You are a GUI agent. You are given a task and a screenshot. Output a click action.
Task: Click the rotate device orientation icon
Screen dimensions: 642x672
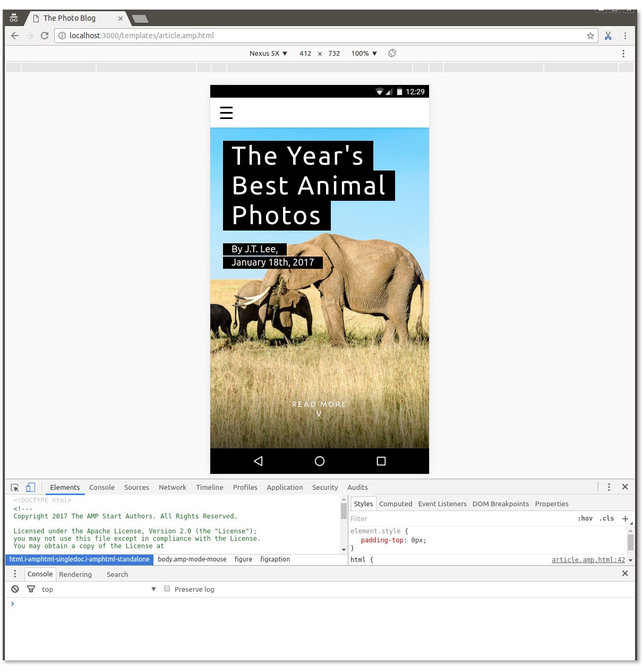coord(392,53)
